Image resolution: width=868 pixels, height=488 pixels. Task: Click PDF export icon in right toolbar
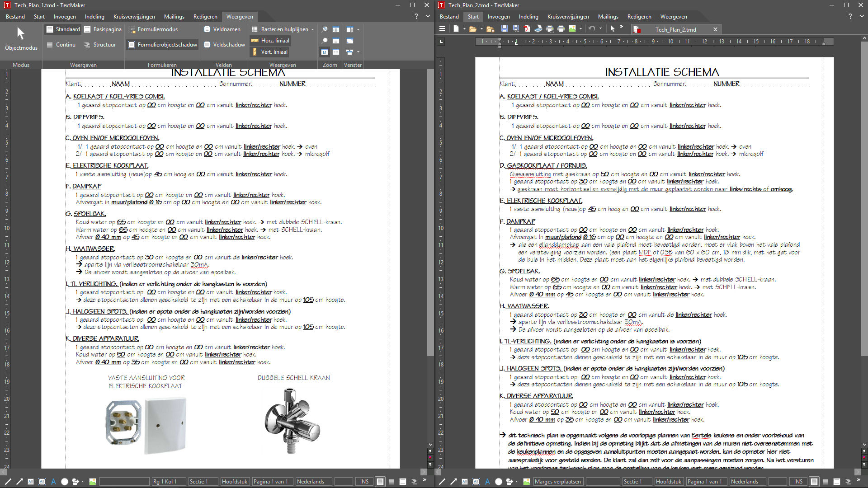point(527,29)
